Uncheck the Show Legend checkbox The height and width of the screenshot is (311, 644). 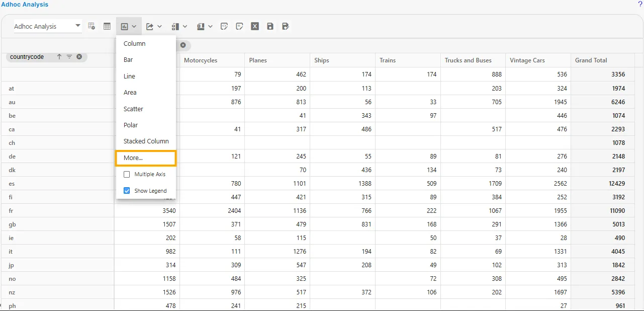pos(127,191)
